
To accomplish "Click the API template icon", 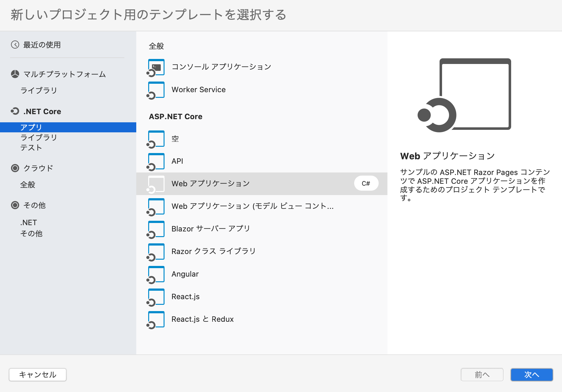I will point(156,162).
